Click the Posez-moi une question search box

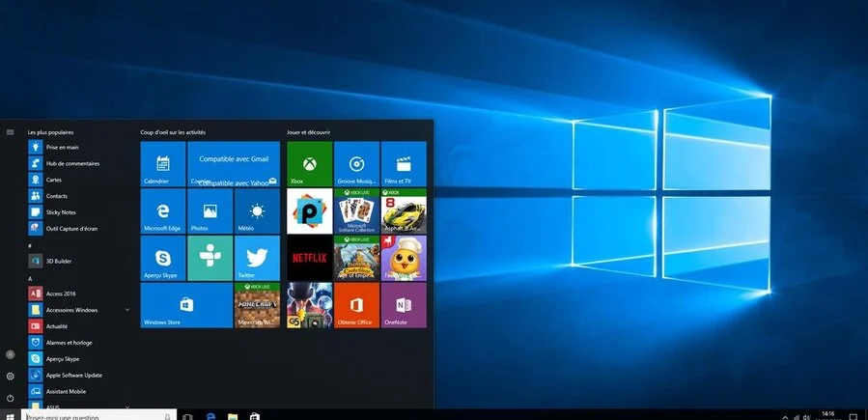98,415
